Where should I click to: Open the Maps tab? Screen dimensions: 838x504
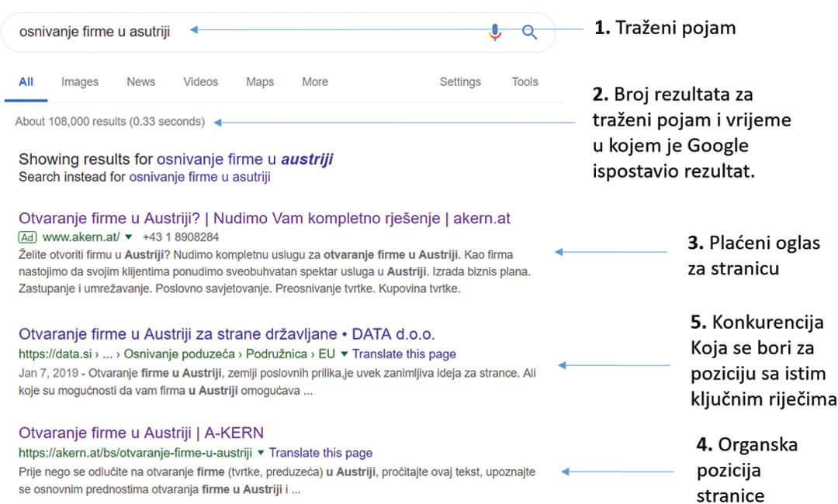click(x=260, y=81)
